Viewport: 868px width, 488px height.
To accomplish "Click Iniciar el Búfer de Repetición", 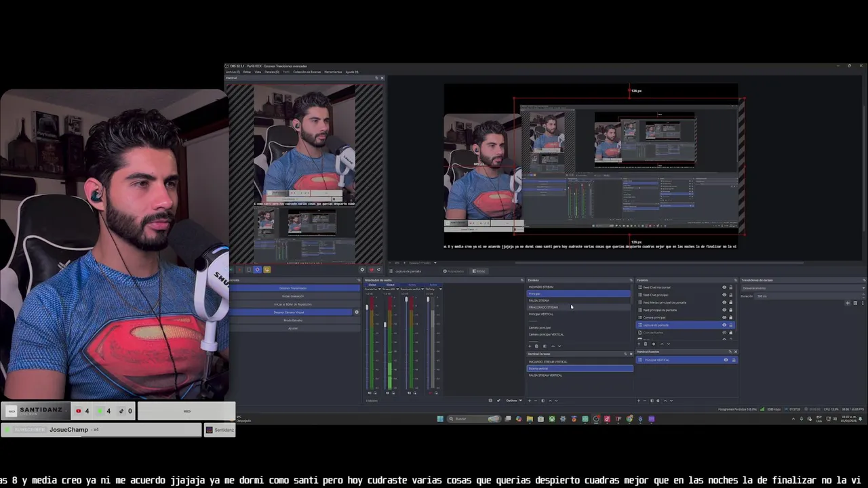I will pyautogui.click(x=294, y=304).
